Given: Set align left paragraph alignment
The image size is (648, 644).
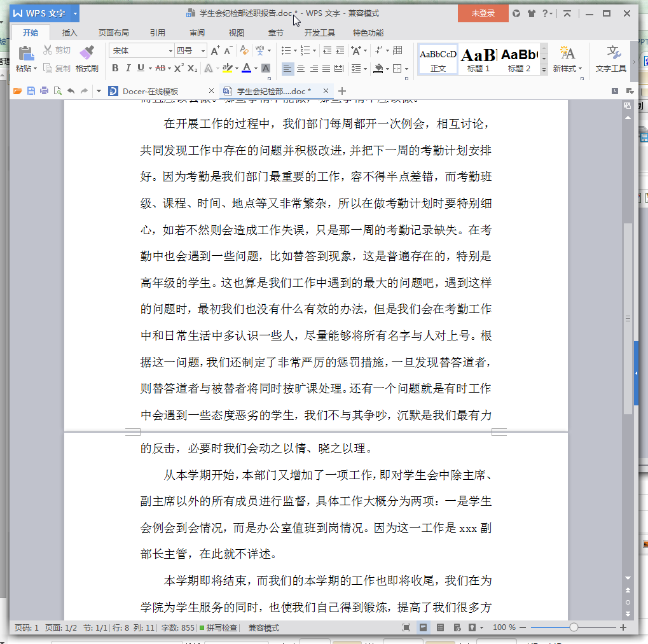Looking at the screenshot, I should click(x=287, y=68).
